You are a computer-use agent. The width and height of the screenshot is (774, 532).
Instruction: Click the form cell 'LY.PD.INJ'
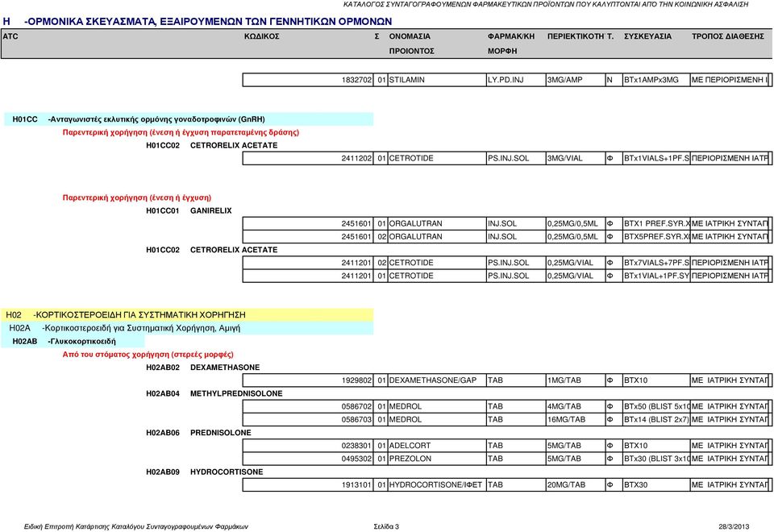tap(506, 80)
